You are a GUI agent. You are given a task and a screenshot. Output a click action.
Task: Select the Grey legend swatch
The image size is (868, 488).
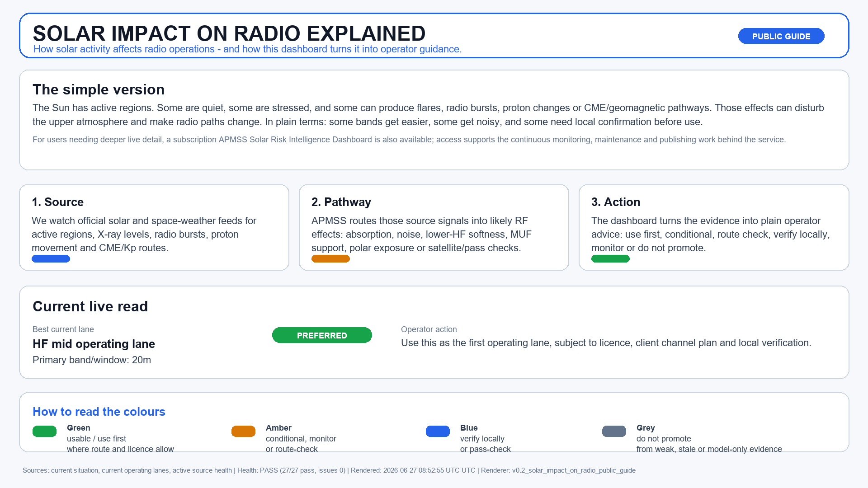point(614,431)
